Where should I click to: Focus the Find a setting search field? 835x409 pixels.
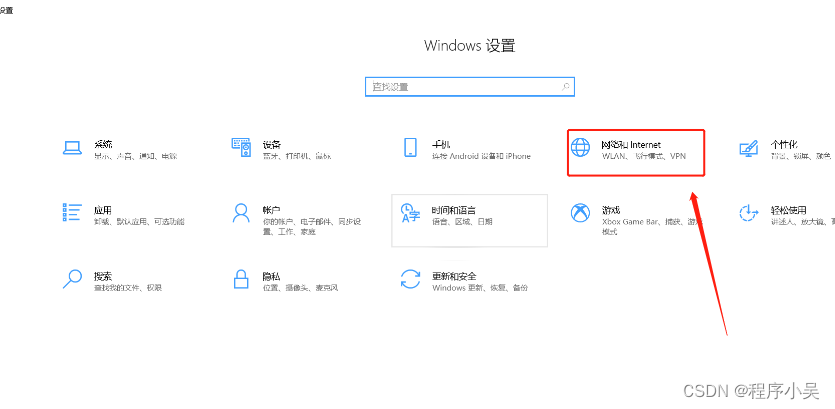click(x=470, y=86)
